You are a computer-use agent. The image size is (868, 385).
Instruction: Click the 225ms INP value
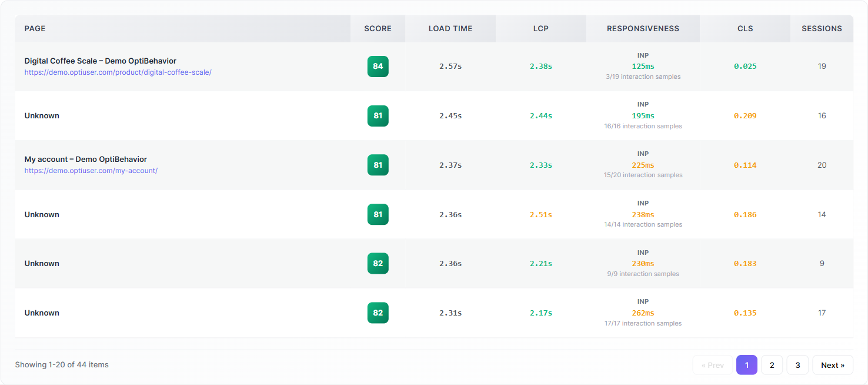pos(643,165)
